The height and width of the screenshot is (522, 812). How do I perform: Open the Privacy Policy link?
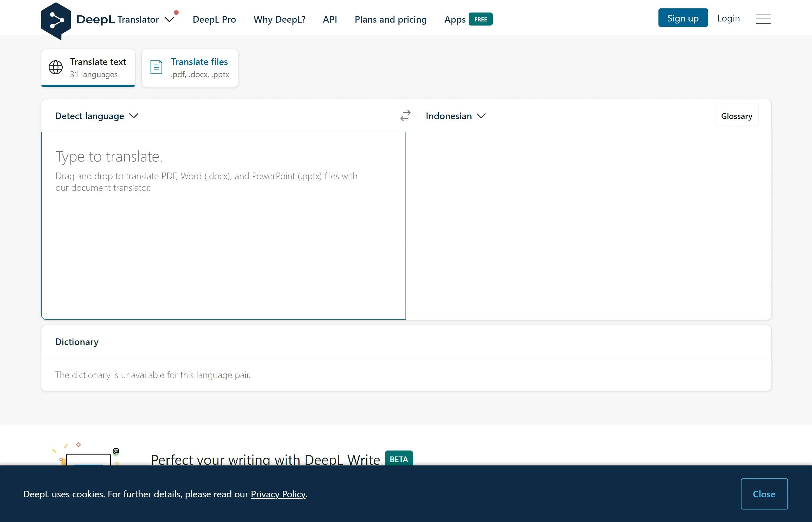click(x=278, y=494)
